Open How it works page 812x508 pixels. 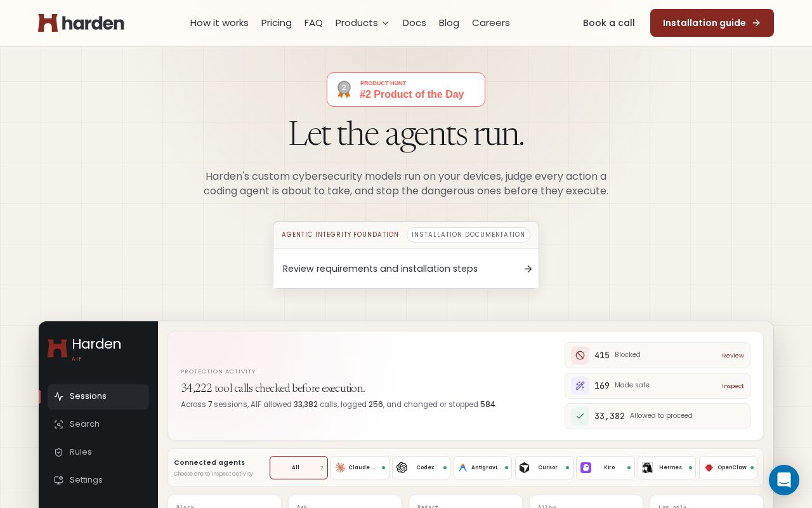click(219, 23)
